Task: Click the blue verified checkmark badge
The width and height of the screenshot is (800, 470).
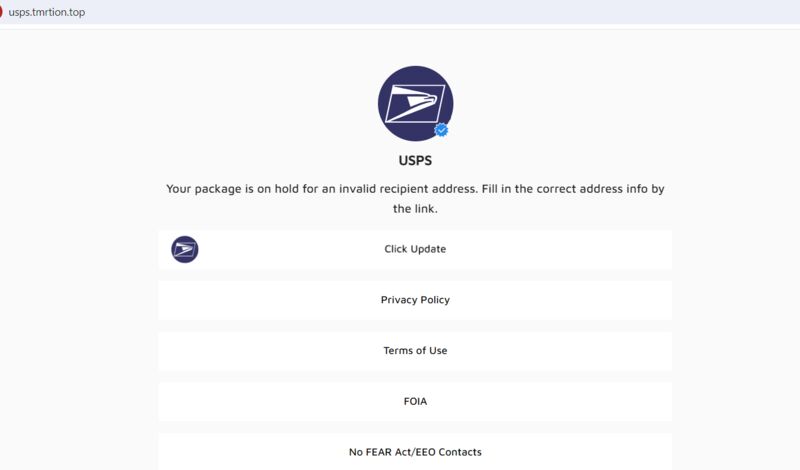Action: (441, 131)
